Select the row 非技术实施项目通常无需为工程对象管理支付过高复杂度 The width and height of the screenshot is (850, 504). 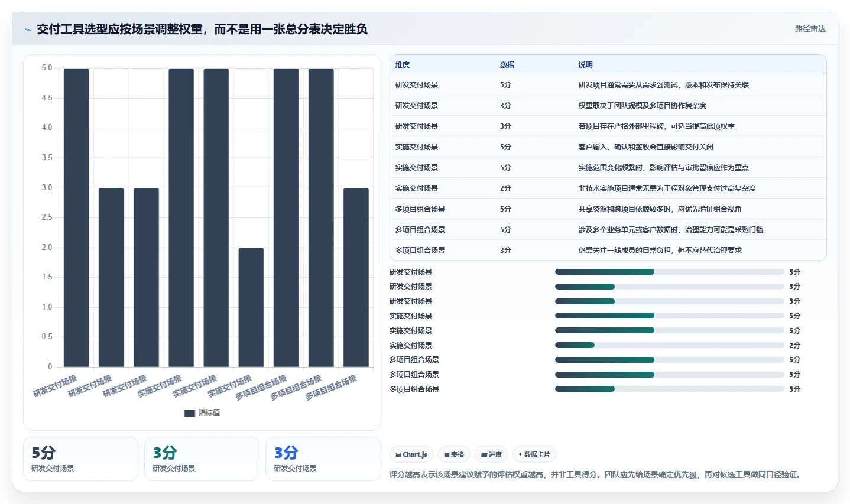[608, 188]
